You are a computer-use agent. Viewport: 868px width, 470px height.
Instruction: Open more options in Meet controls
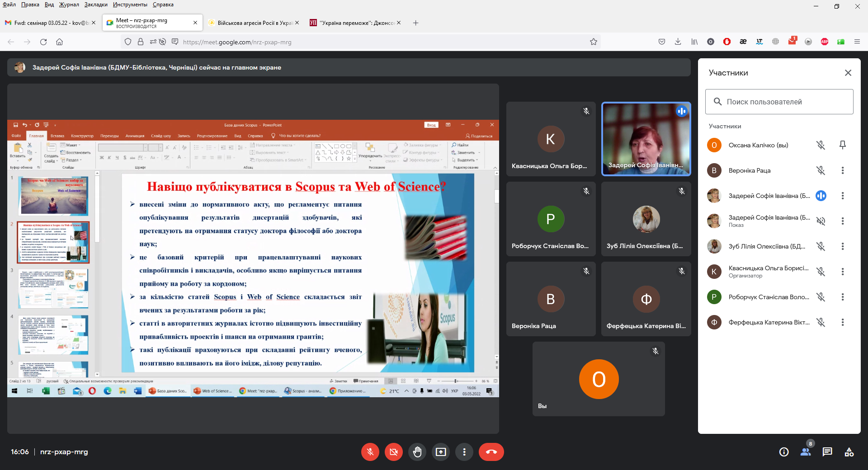(464, 452)
